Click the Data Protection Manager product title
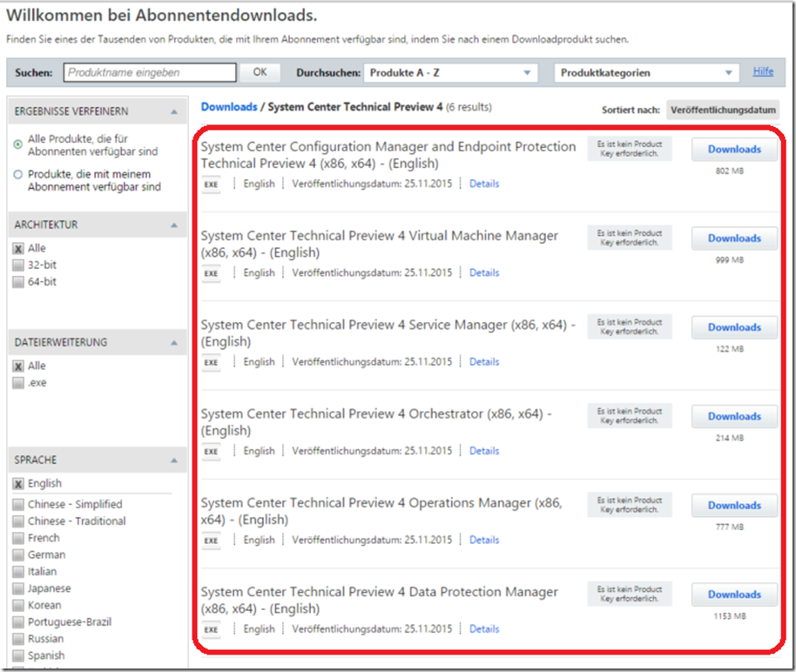 pos(379,601)
